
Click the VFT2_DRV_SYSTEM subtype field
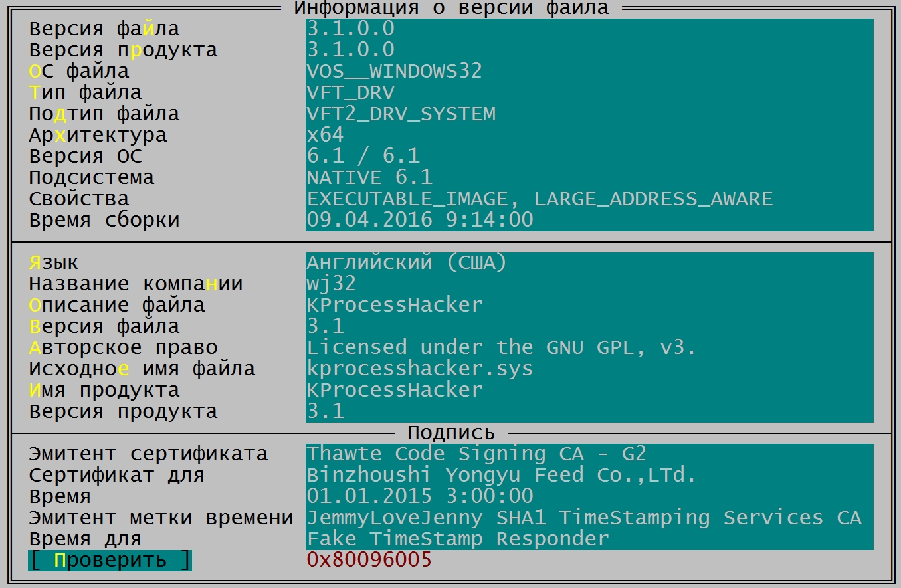point(589,114)
